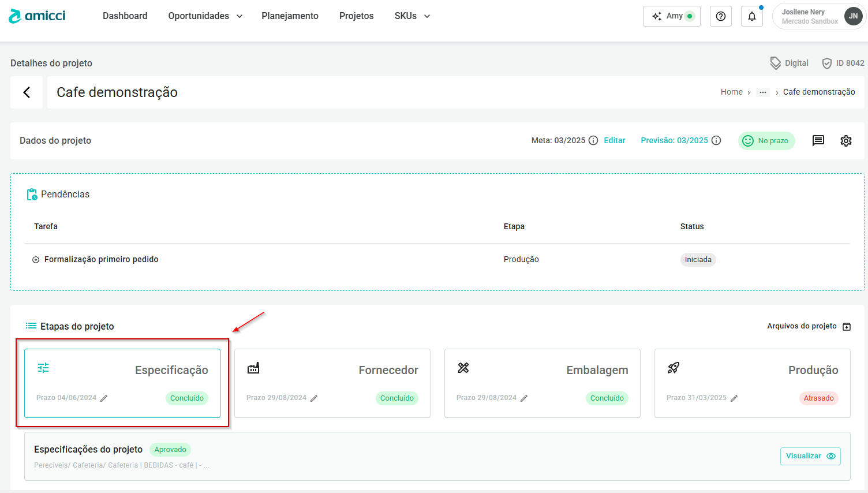Expand the Oportunidades dropdown menu
Viewport: 868px width, 493px height.
pos(205,16)
